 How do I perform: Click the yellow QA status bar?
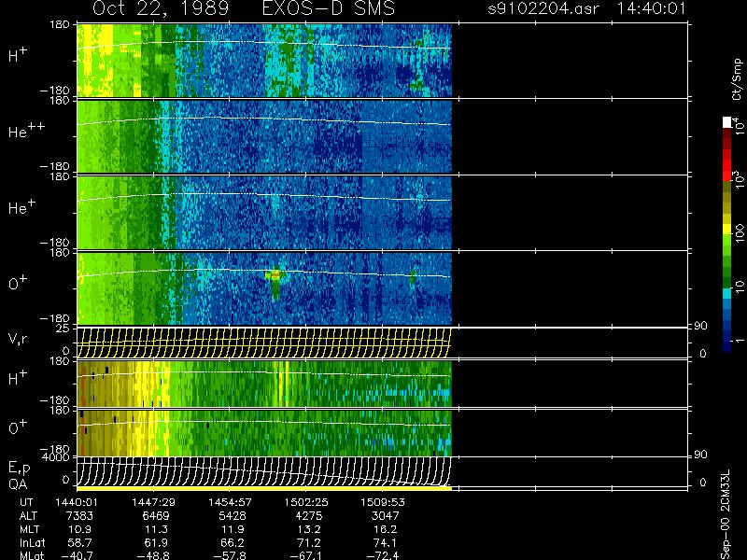[x=264, y=488]
